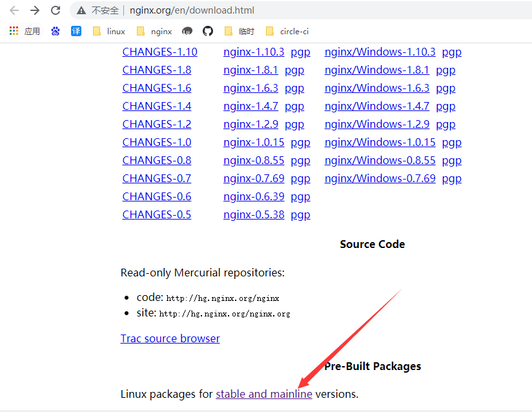This screenshot has height=412, width=532.
Task: Download nginx-0.6.39 source
Action: pyautogui.click(x=254, y=196)
